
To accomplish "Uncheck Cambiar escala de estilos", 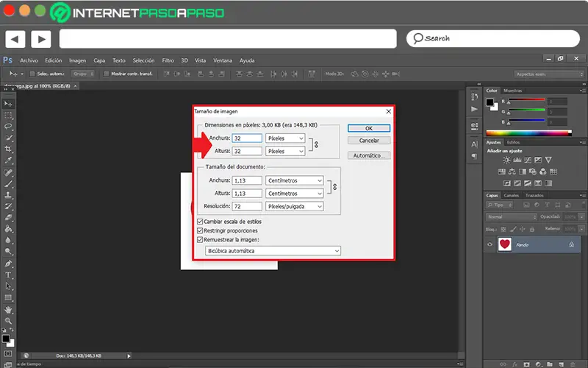I will pos(201,221).
